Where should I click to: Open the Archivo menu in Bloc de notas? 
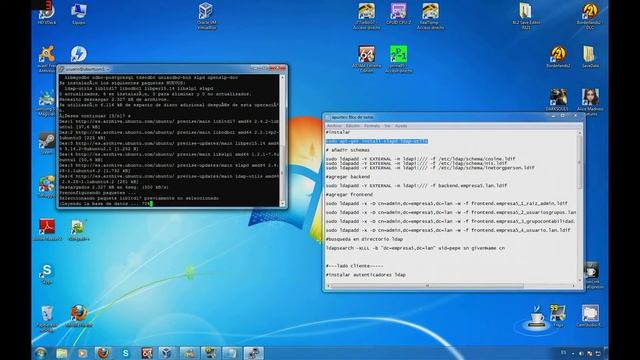(334, 126)
